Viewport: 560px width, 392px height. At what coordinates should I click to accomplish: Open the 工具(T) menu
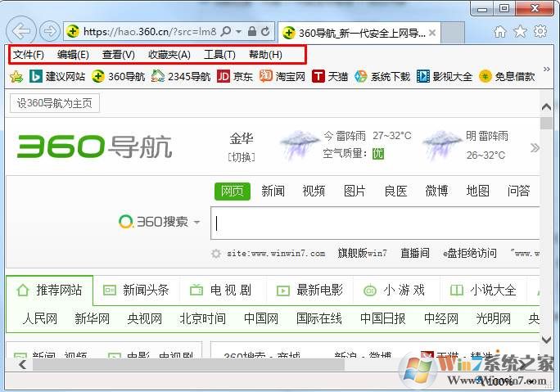[x=219, y=55]
